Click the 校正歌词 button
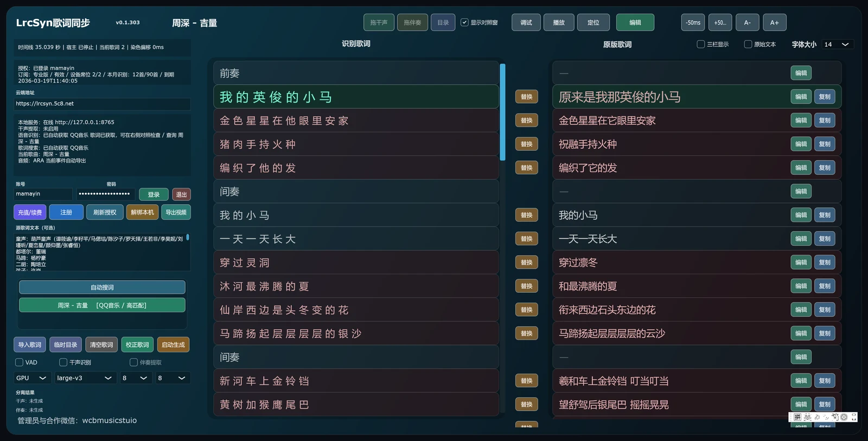Image resolution: width=868 pixels, height=441 pixels. pyautogui.click(x=137, y=345)
